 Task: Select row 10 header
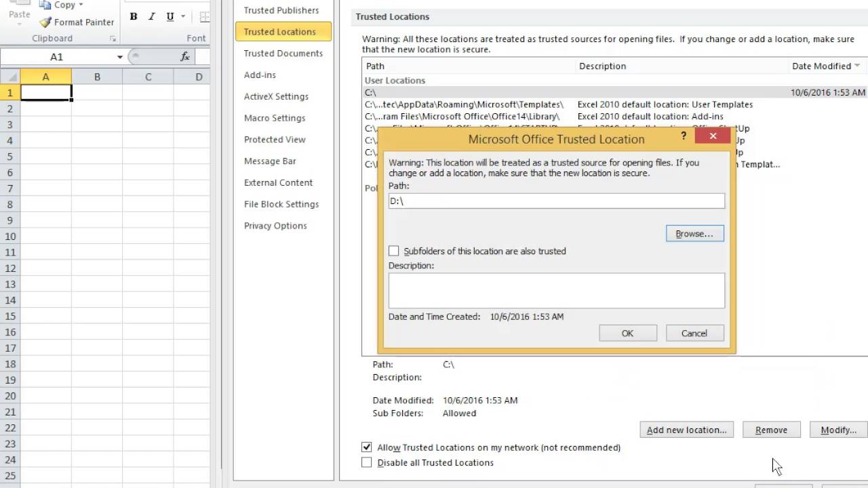coord(10,236)
